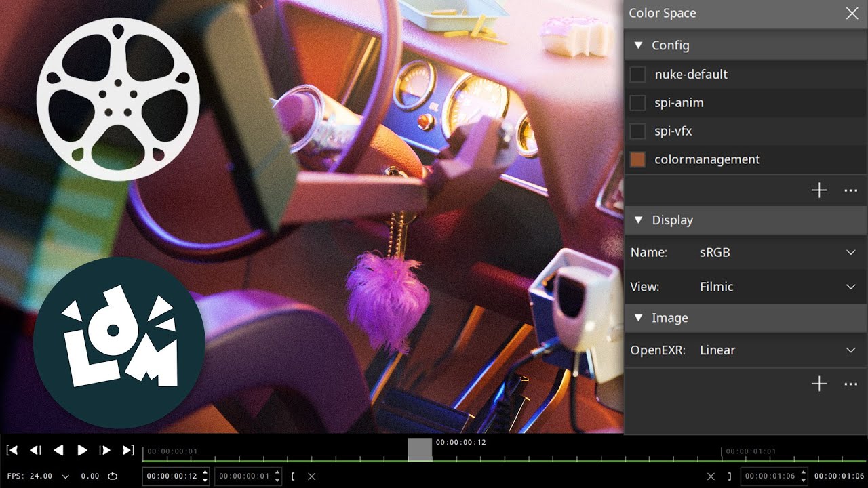Reset the in point with the X
The width and height of the screenshot is (868, 488).
point(312,476)
